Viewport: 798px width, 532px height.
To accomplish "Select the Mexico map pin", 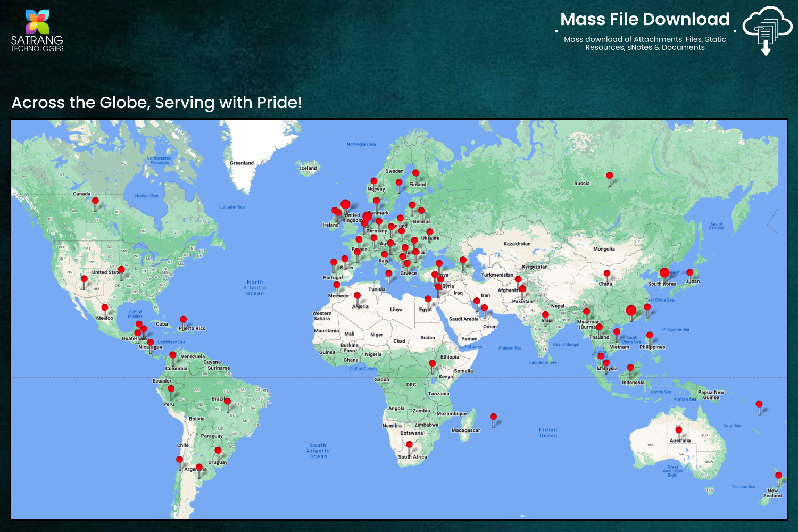I will coord(105,308).
